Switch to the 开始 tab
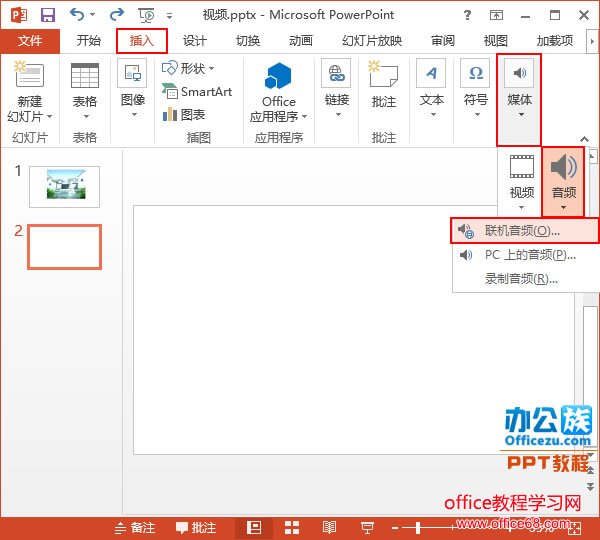Viewport: 600px width, 540px height. coord(88,41)
